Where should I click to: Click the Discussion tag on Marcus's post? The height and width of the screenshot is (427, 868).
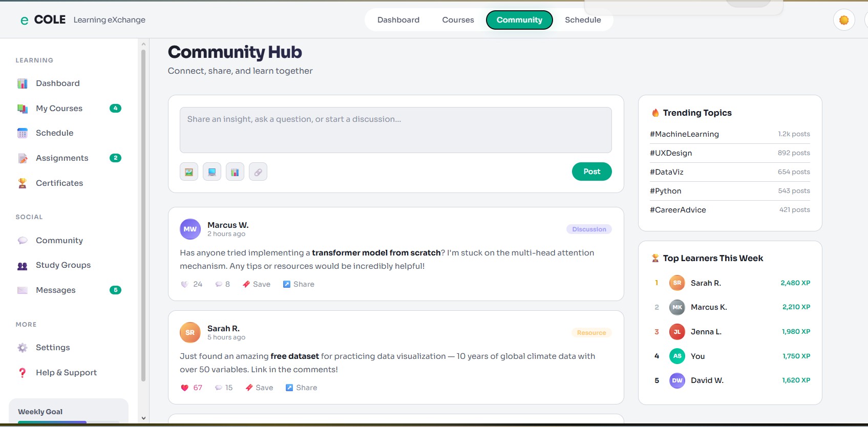point(589,229)
